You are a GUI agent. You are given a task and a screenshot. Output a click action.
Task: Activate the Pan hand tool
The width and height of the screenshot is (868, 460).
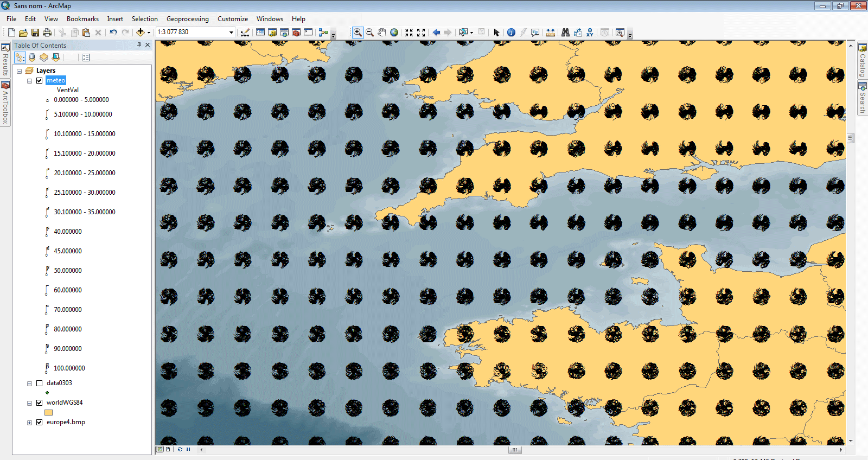click(x=382, y=33)
